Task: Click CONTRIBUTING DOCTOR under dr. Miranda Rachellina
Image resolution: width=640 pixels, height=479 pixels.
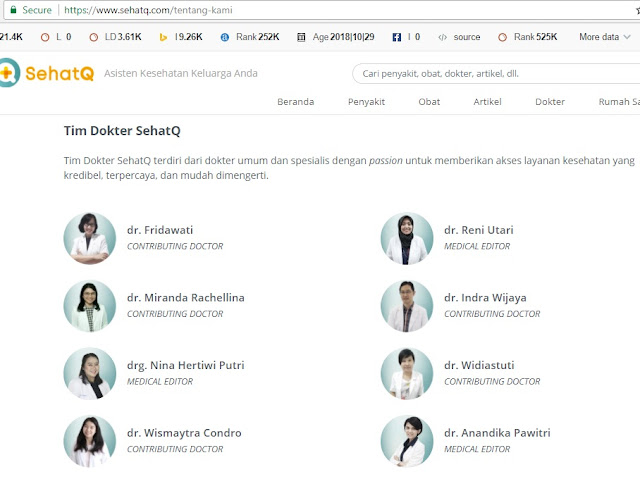Action: pos(175,314)
